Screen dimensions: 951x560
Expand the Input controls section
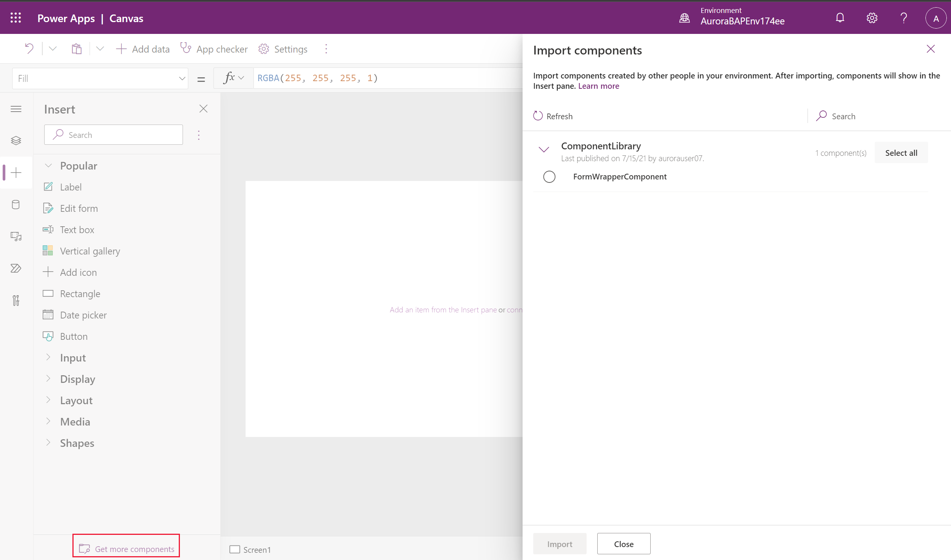73,357
